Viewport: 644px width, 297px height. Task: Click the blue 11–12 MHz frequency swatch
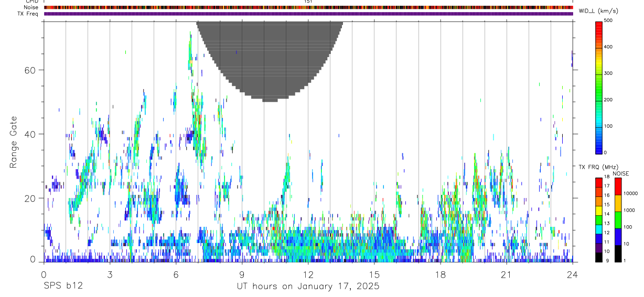(x=599, y=238)
